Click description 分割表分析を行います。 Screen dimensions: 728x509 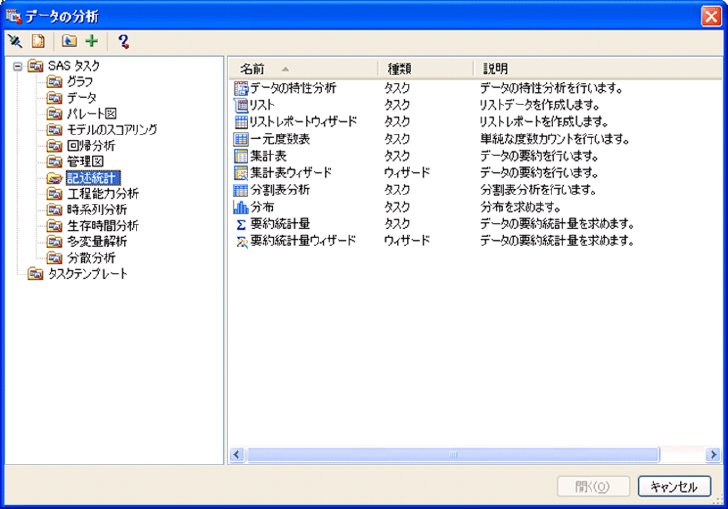point(538,189)
